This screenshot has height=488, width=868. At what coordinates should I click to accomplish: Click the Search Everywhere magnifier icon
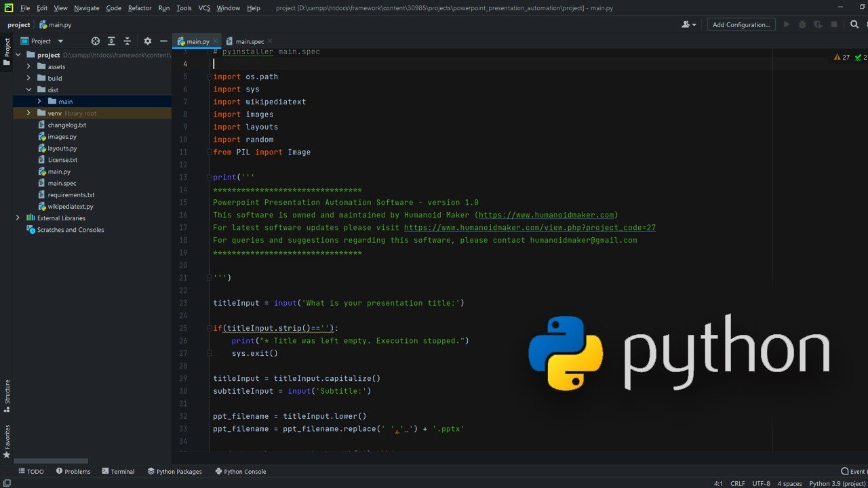[x=854, y=24]
